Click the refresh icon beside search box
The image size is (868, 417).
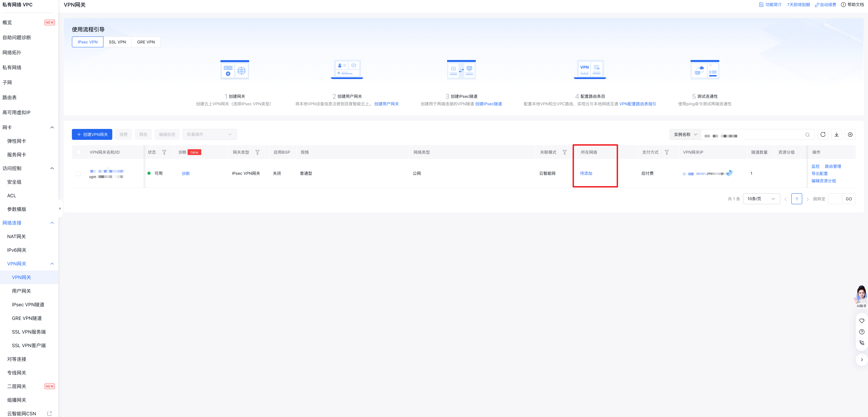pyautogui.click(x=823, y=134)
